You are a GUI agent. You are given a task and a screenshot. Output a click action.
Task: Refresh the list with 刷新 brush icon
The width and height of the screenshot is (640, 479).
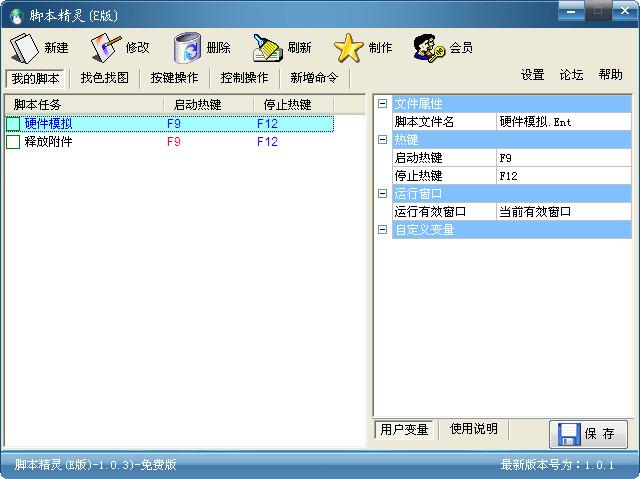(268, 48)
